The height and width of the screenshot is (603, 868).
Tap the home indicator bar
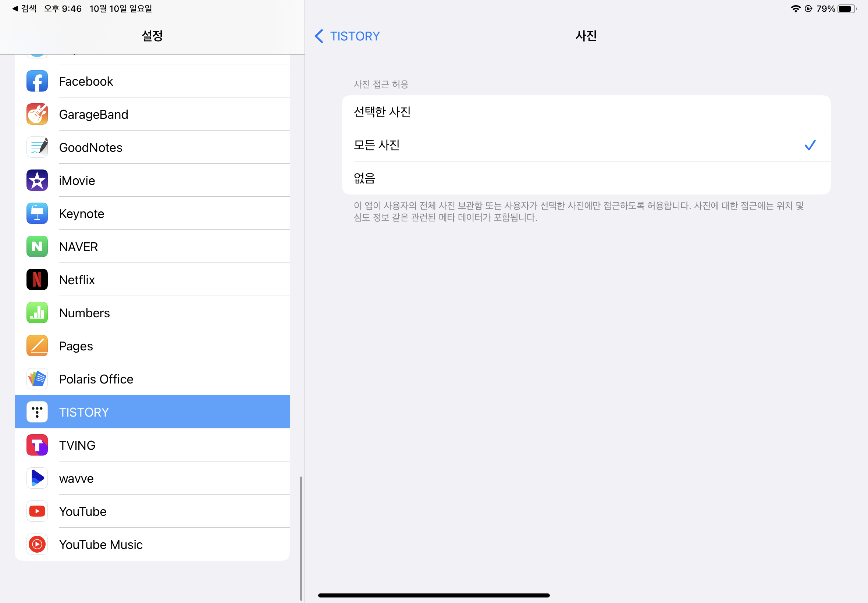pyautogui.click(x=434, y=595)
